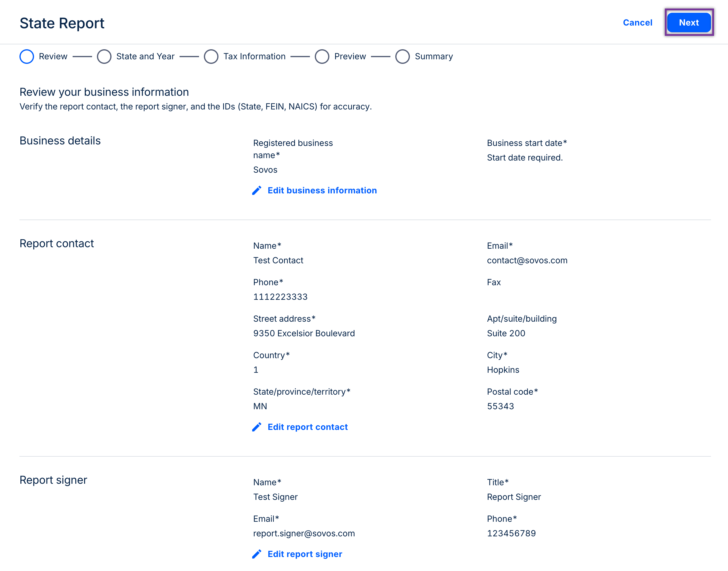This screenshot has height=571, width=728.
Task: Open Edit report signer link
Action: (x=305, y=554)
